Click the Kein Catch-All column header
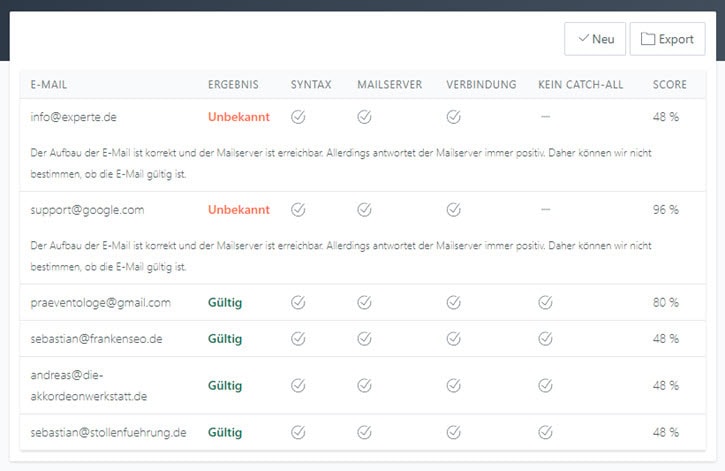 [580, 85]
